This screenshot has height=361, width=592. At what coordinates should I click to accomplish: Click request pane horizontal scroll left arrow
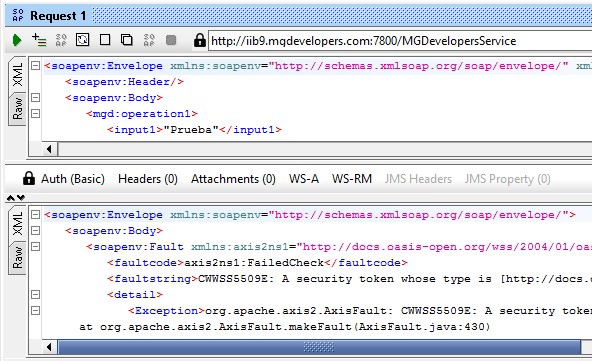tap(49, 149)
